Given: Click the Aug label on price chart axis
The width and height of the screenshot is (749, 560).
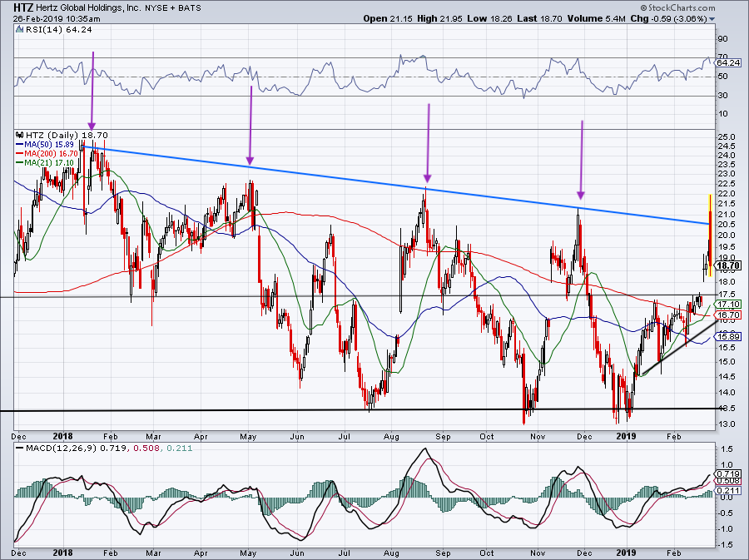Looking at the screenshot, I should [391, 436].
